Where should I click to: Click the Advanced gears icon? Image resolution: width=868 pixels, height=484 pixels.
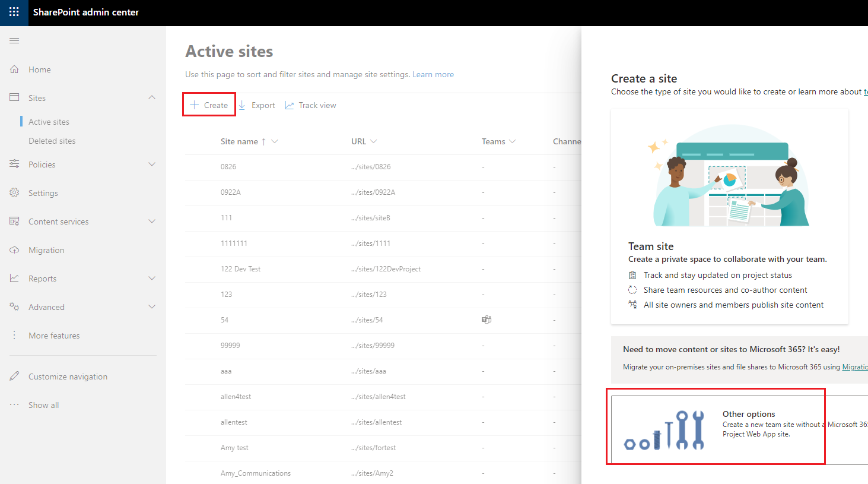coord(14,306)
